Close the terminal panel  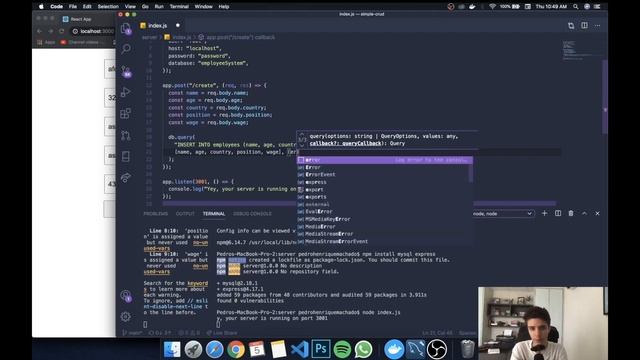(x=597, y=213)
